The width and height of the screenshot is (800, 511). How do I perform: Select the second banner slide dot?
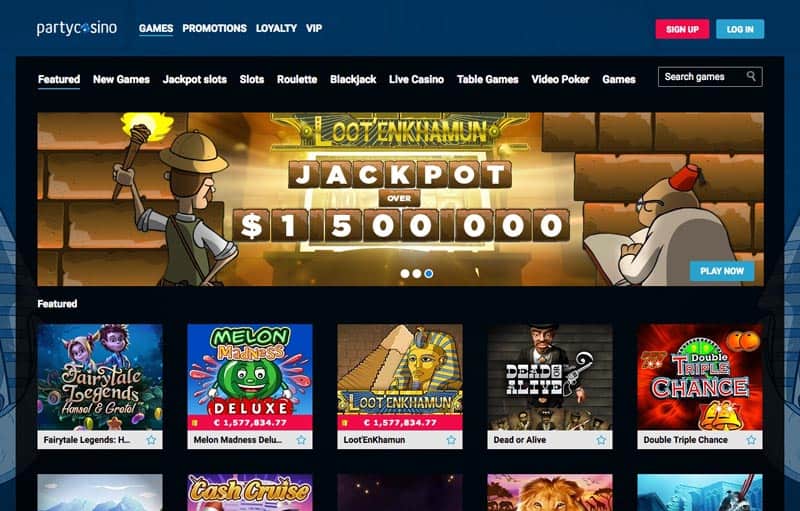pos(417,273)
